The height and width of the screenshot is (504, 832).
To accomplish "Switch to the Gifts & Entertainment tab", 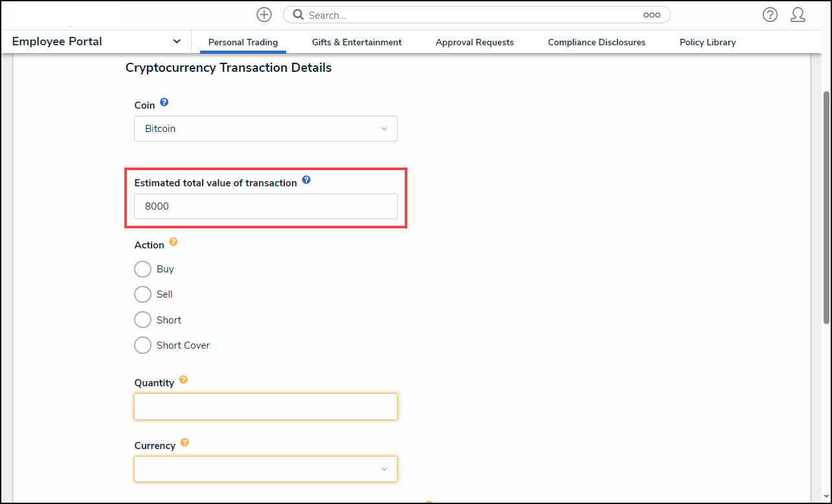I will pos(357,42).
